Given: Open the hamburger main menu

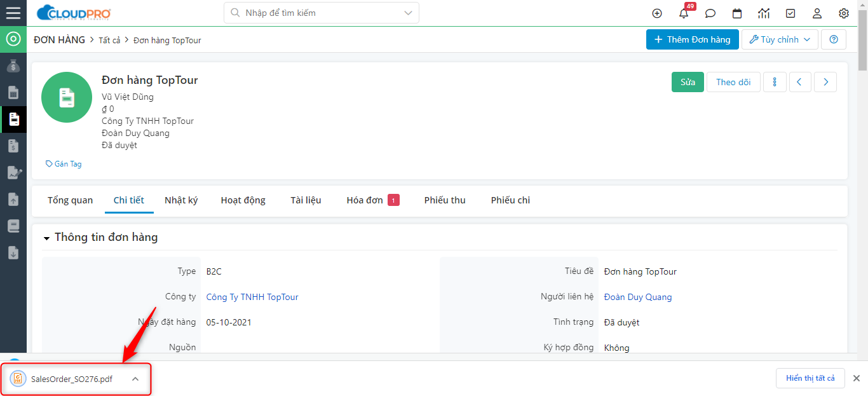Looking at the screenshot, I should pos(13,13).
